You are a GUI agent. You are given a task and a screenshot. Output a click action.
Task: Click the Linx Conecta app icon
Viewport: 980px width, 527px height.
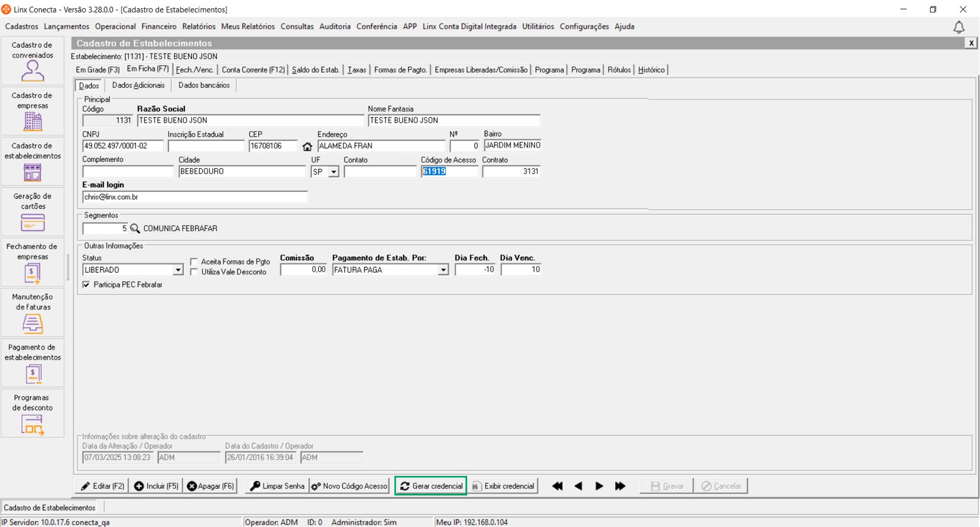point(6,9)
